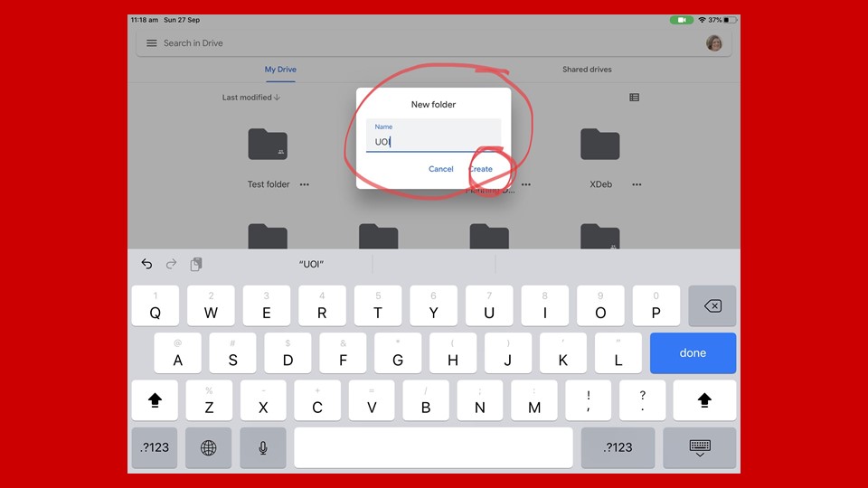Change sort order via Last modified
Image resolution: width=868 pixels, height=488 pixels.
tap(251, 98)
